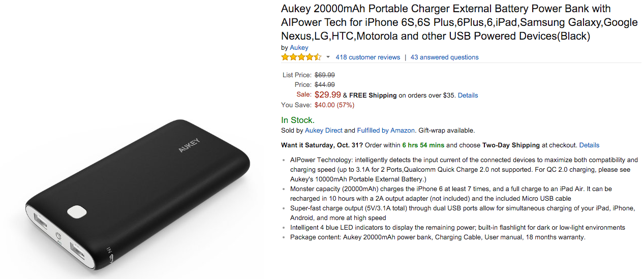Click the $29.99 sale price

tap(328, 95)
